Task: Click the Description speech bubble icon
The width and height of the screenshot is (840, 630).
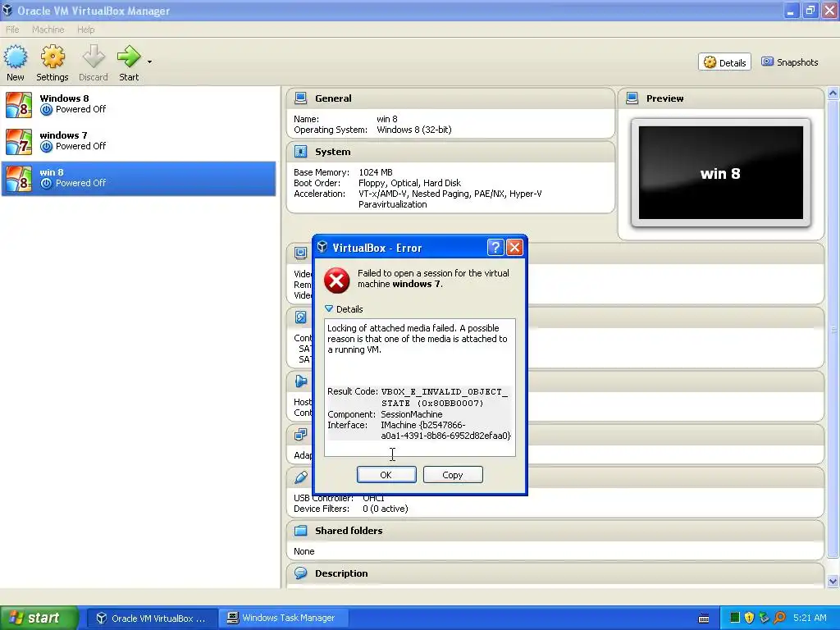Action: [x=300, y=573]
